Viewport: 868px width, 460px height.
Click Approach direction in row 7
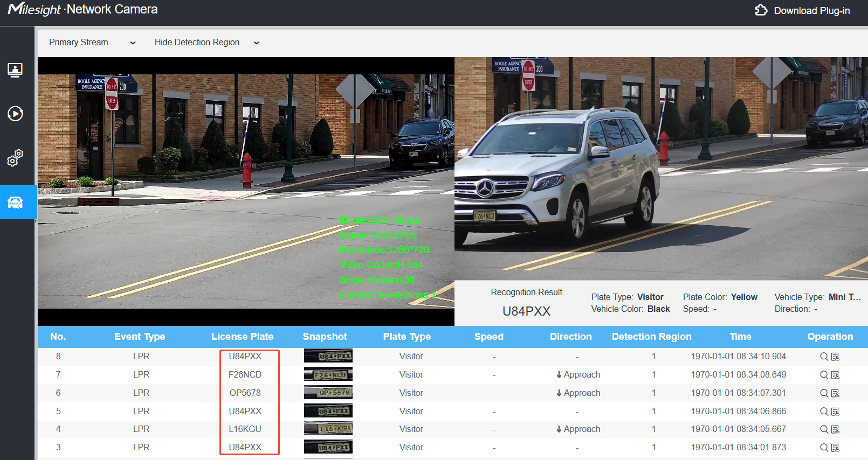[x=578, y=375]
